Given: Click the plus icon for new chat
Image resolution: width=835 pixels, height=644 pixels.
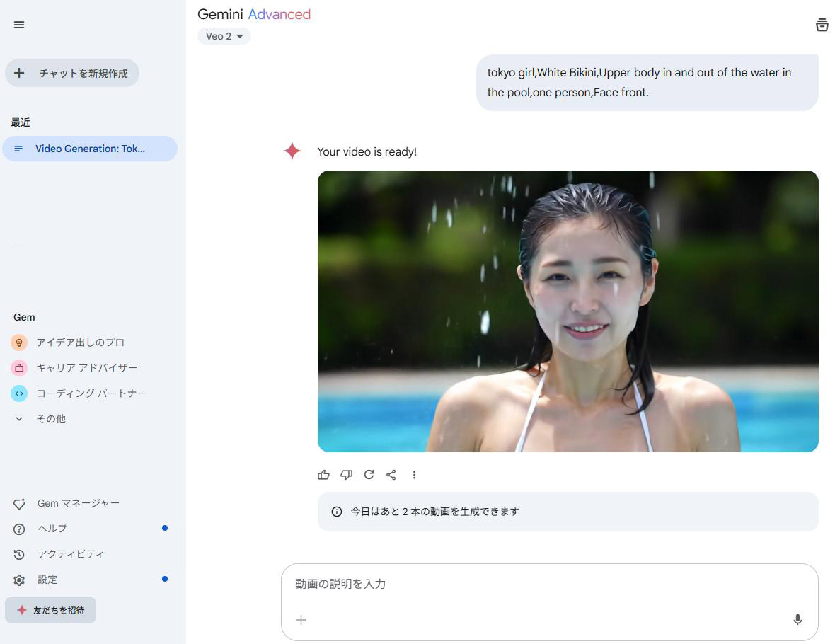Looking at the screenshot, I should click(19, 73).
